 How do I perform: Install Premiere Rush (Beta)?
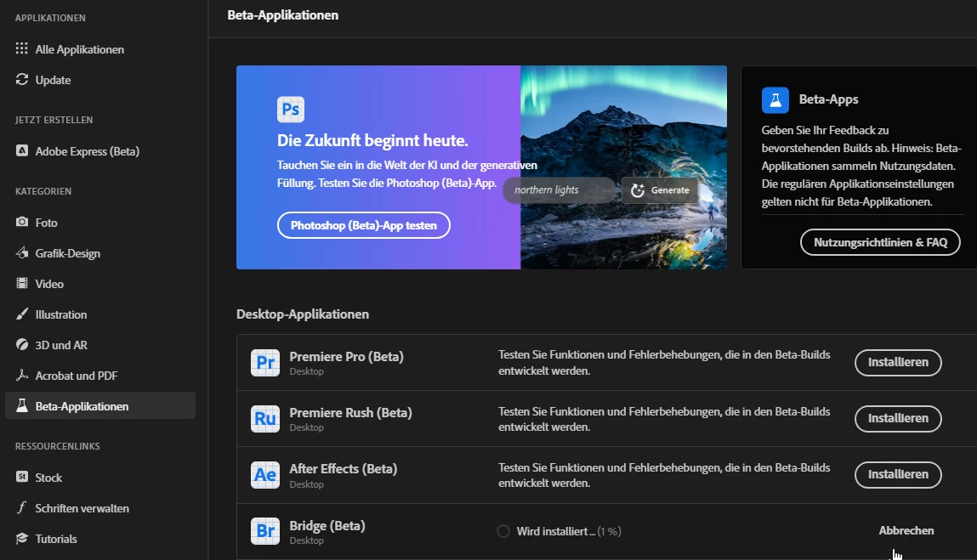click(x=898, y=418)
